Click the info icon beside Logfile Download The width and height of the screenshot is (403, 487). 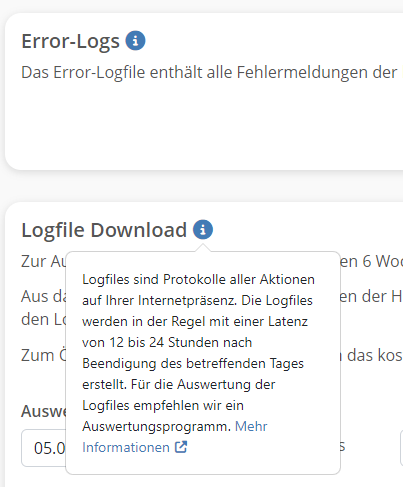click(x=203, y=229)
